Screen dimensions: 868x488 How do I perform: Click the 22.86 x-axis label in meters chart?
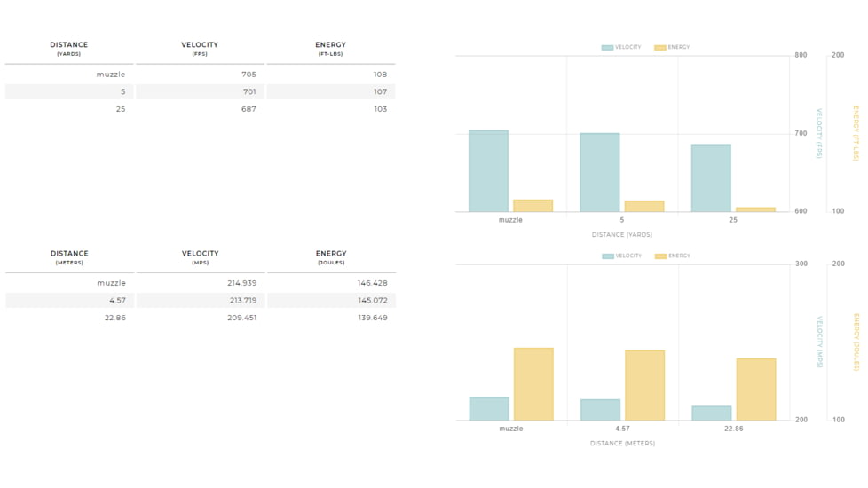733,429
